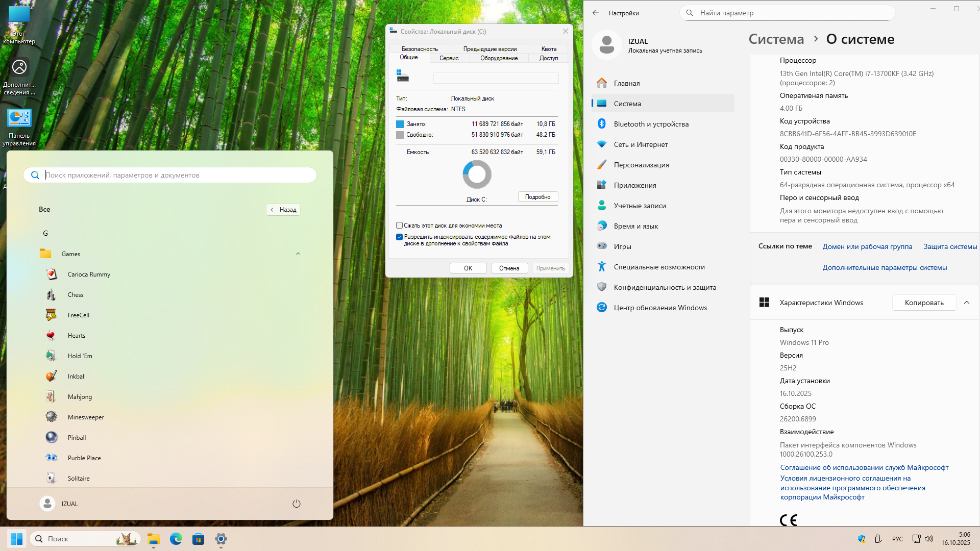Go back using the Settings back arrow
Screen dimensions: 980x551
[596, 13]
